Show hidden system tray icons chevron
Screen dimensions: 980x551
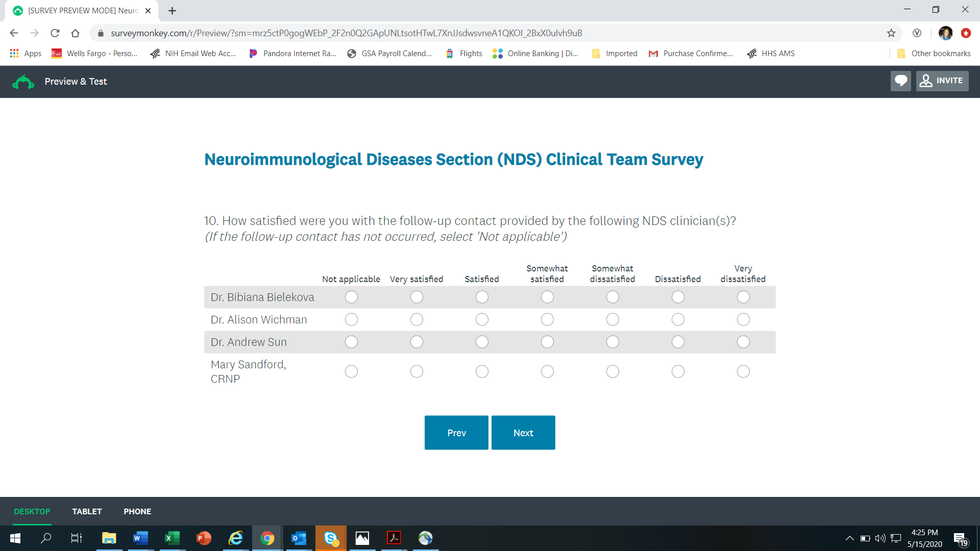(849, 538)
